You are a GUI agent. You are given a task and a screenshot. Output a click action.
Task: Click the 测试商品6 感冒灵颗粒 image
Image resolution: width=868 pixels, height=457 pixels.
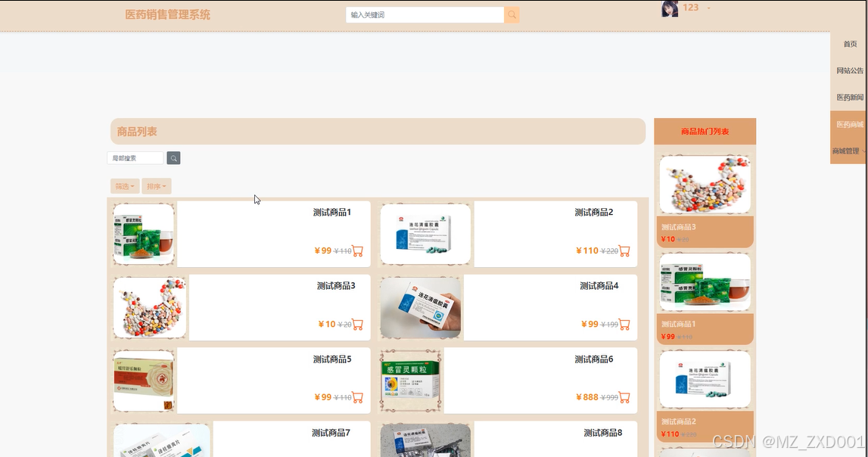click(x=410, y=381)
